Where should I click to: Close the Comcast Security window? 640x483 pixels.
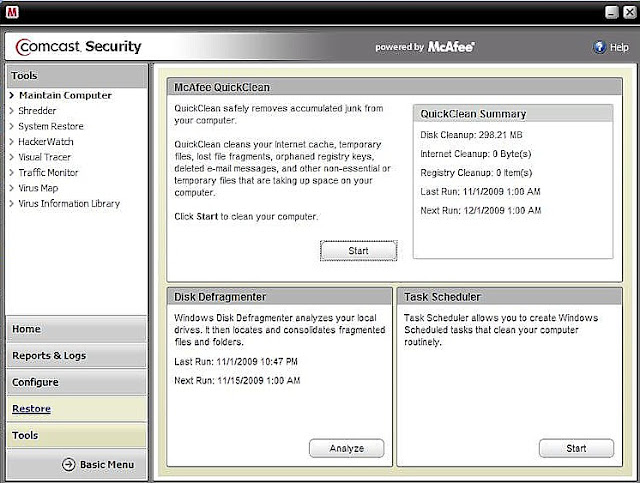(630, 12)
